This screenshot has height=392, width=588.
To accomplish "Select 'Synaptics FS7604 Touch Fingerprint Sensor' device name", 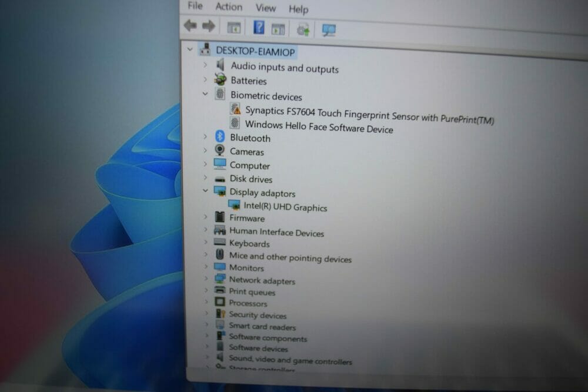I will pyautogui.click(x=330, y=113).
